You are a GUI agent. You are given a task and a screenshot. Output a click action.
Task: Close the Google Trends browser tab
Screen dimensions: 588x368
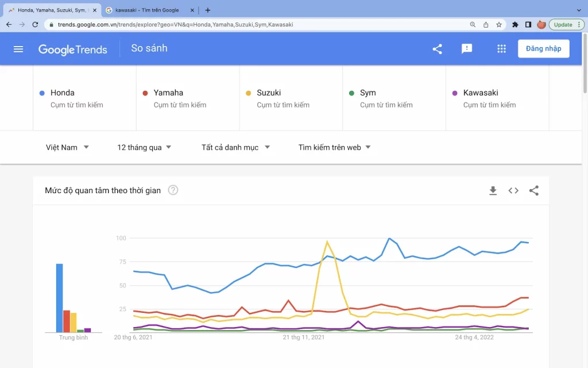tap(95, 10)
